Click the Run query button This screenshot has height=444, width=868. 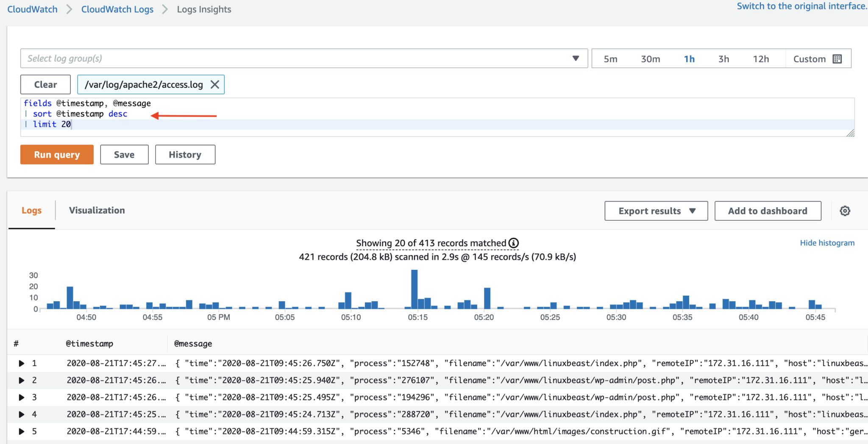coord(57,155)
